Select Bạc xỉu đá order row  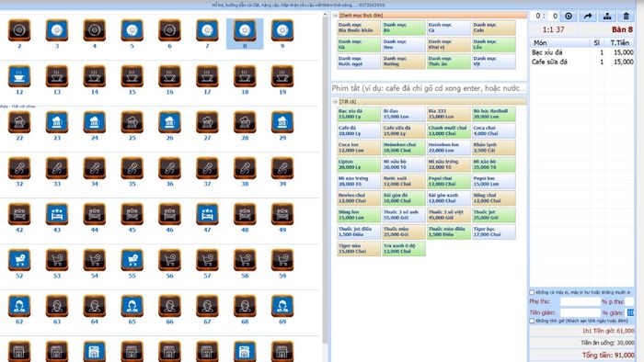581,52
